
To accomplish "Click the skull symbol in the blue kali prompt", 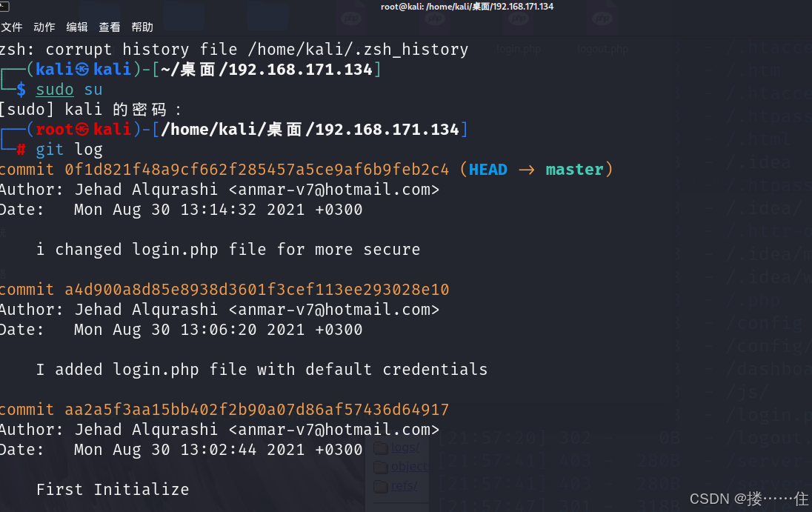I will point(82,70).
